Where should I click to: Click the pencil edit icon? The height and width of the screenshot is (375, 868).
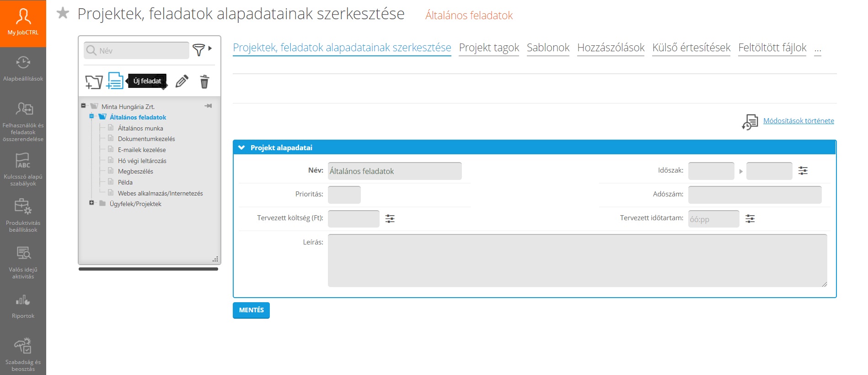click(182, 82)
